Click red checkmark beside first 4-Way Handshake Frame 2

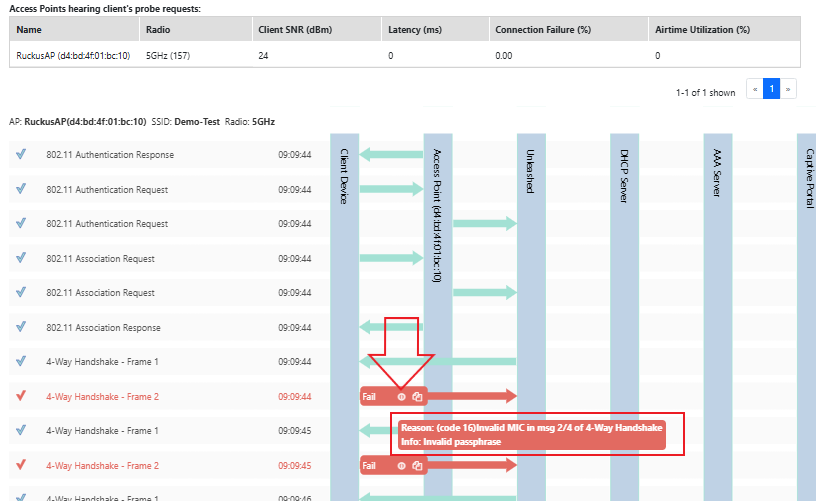pyautogui.click(x=21, y=397)
